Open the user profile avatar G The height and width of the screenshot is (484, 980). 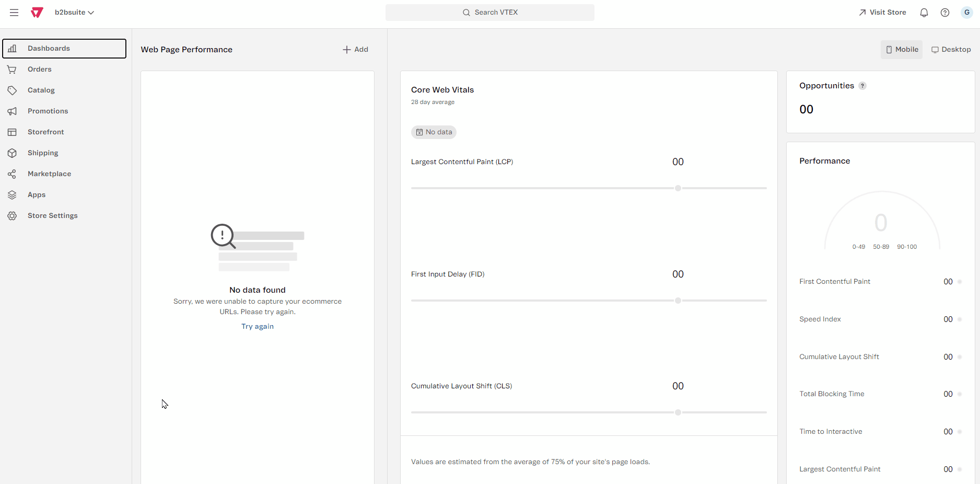coord(966,13)
